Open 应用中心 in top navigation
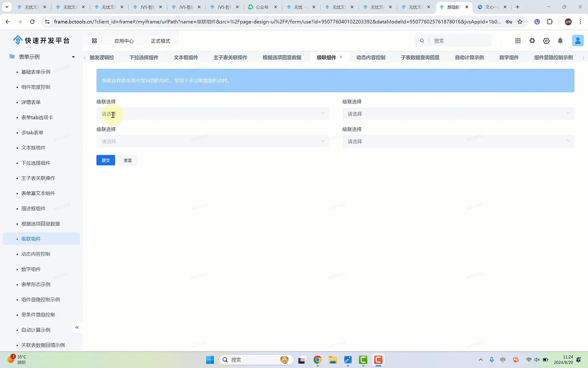Image resolution: width=588 pixels, height=368 pixels. tap(124, 41)
